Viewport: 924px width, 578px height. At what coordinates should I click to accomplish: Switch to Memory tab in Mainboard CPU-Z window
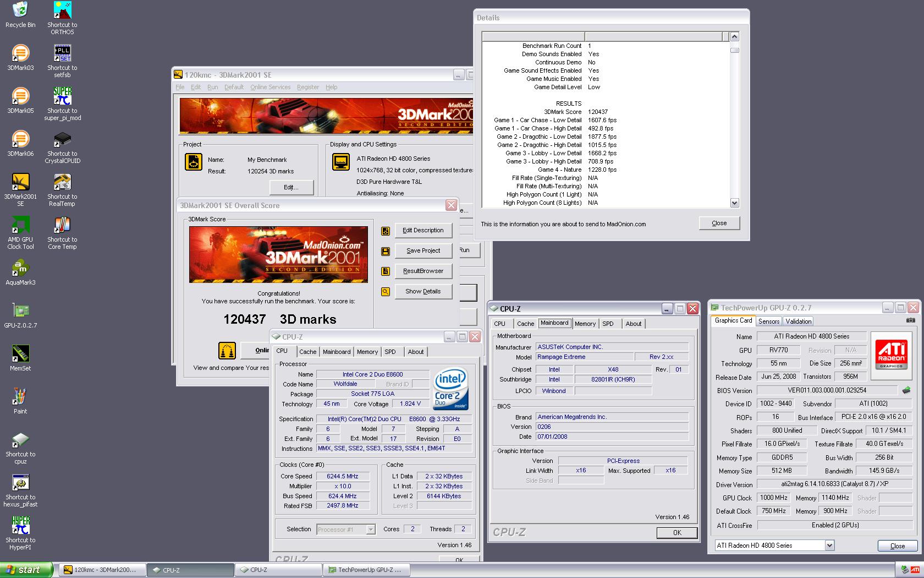click(x=585, y=324)
